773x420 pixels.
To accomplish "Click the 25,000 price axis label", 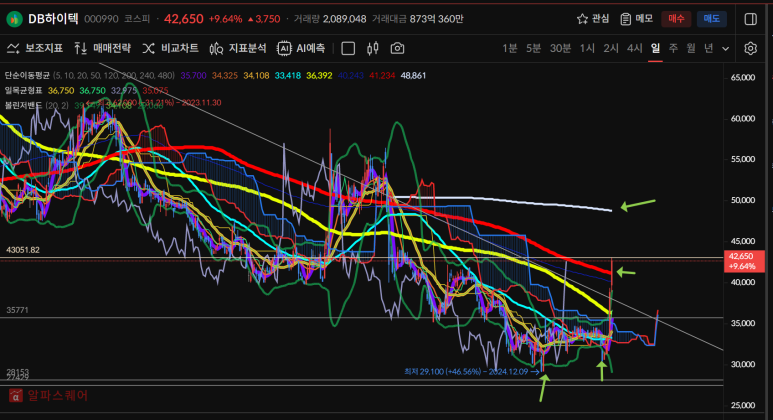I will (x=743, y=405).
